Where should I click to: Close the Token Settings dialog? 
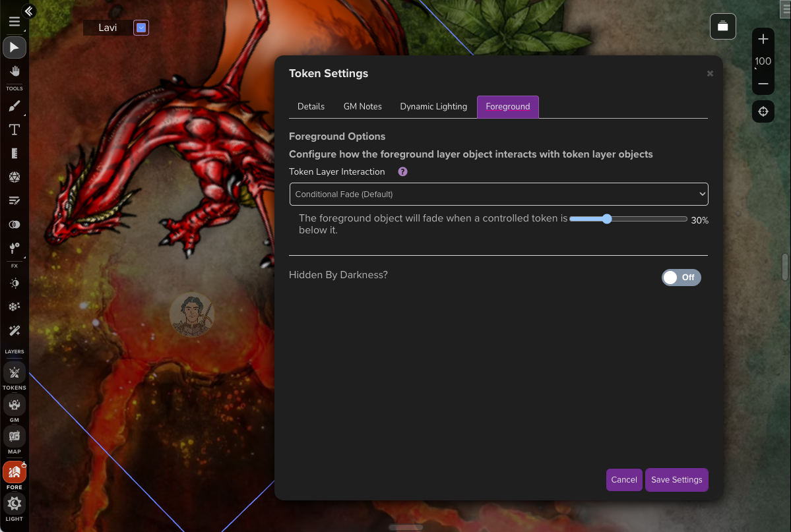(710, 74)
